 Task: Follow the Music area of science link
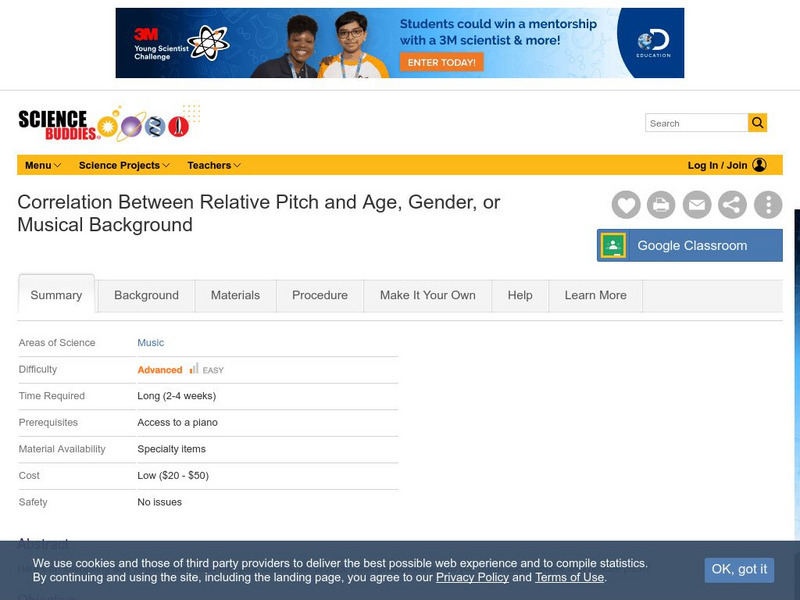[x=149, y=342]
